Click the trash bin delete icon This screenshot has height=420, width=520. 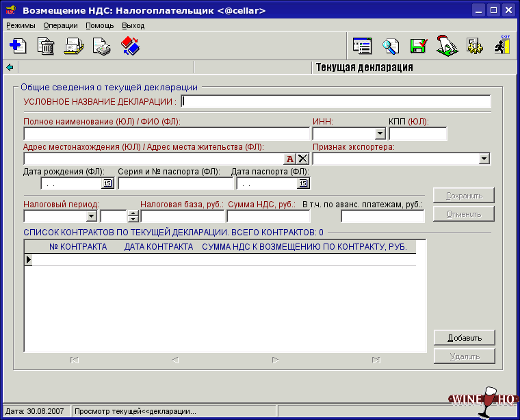tap(45, 47)
